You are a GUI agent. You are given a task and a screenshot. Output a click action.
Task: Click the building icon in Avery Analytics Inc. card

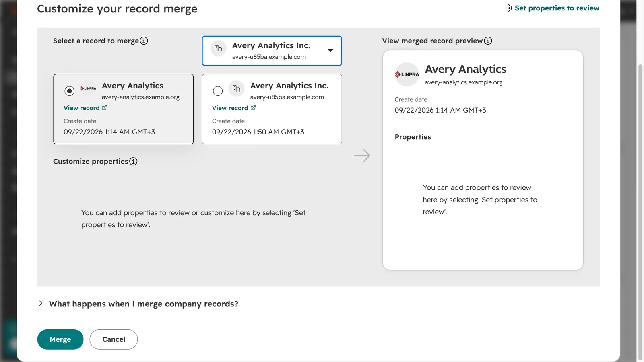tap(236, 88)
